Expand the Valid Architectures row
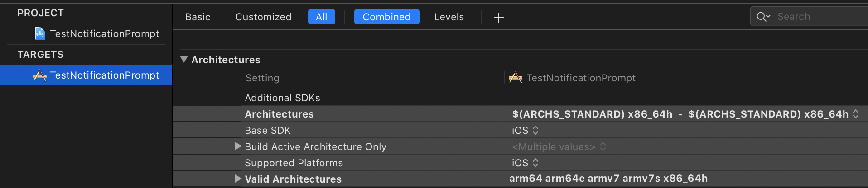Screen dimensions: 868x188 (238, 179)
